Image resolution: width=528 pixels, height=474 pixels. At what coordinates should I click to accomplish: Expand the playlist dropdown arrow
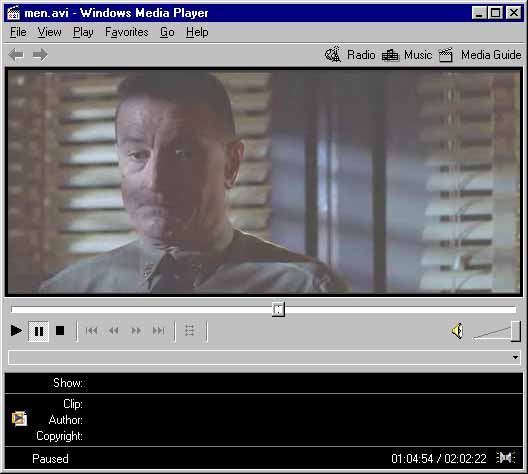tap(515, 357)
